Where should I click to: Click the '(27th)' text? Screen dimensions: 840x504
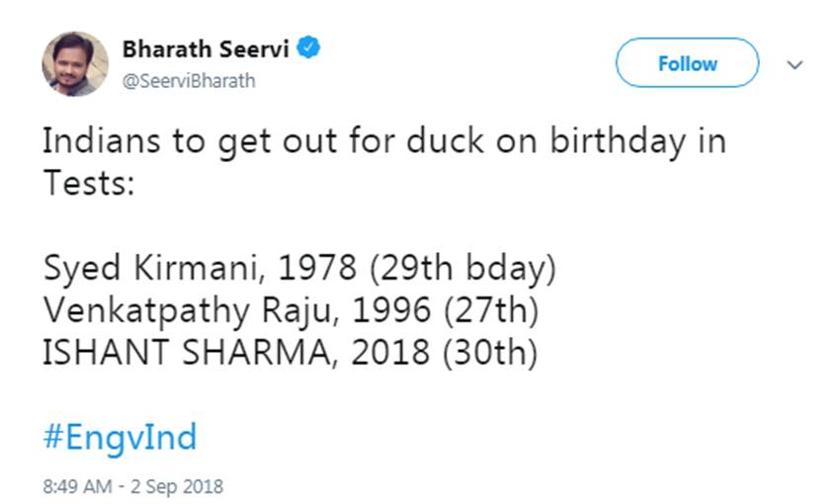[x=491, y=311]
